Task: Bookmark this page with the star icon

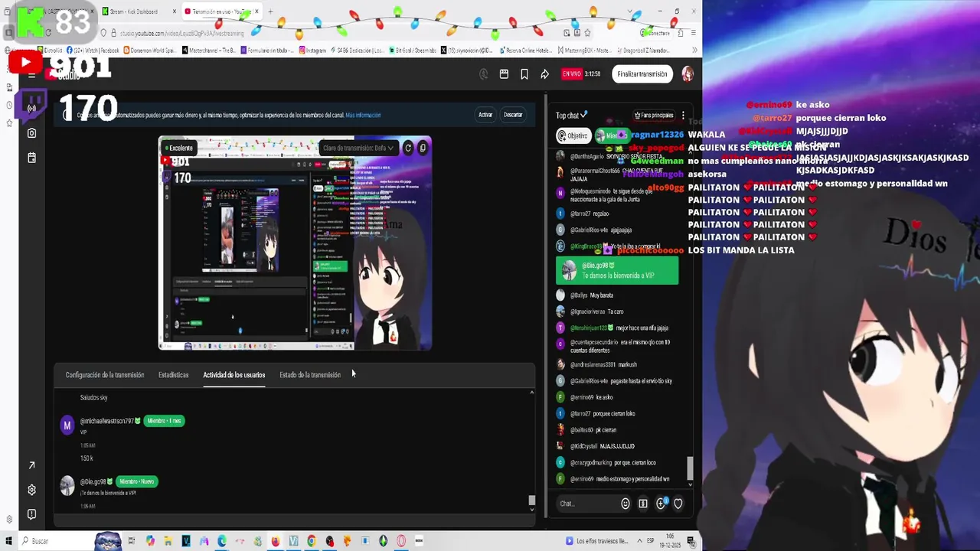Action: (587, 33)
